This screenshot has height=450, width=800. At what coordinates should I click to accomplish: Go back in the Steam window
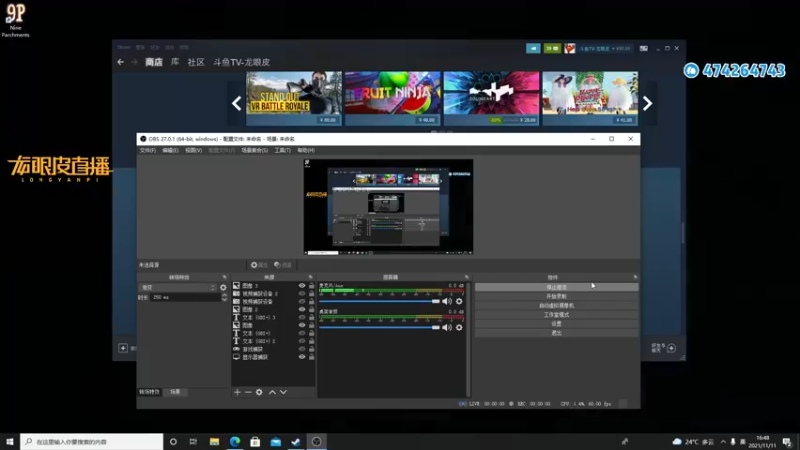[x=120, y=62]
